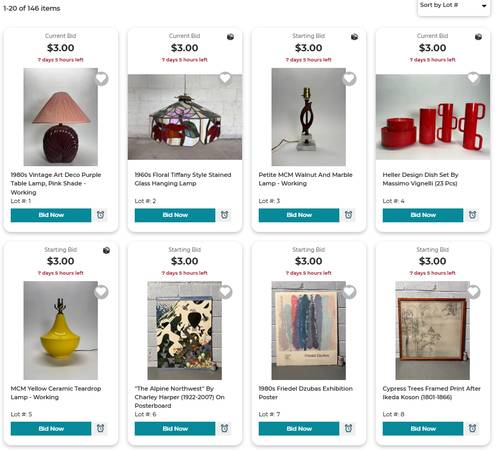View the red Heller dish set photo

pos(433,117)
